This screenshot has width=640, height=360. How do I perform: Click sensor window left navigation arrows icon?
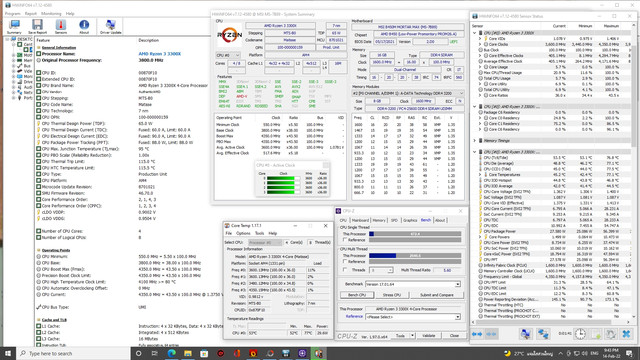pos(477,334)
